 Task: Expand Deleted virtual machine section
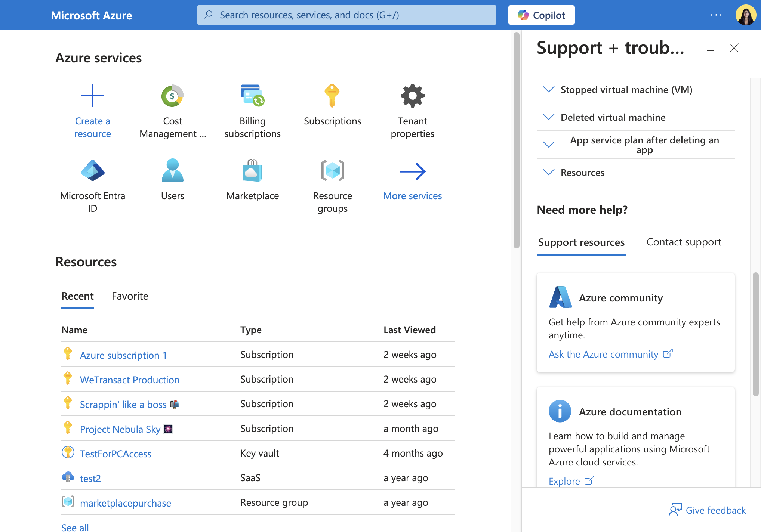click(x=635, y=117)
